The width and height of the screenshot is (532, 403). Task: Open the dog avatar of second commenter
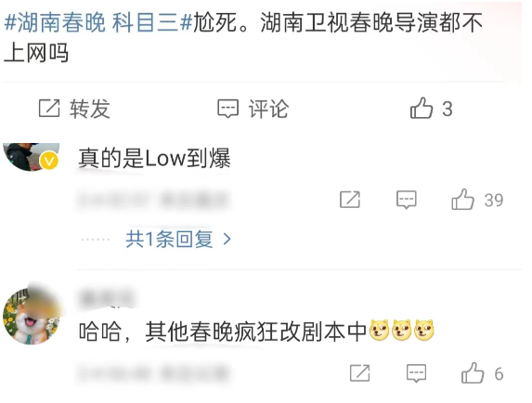[32, 316]
